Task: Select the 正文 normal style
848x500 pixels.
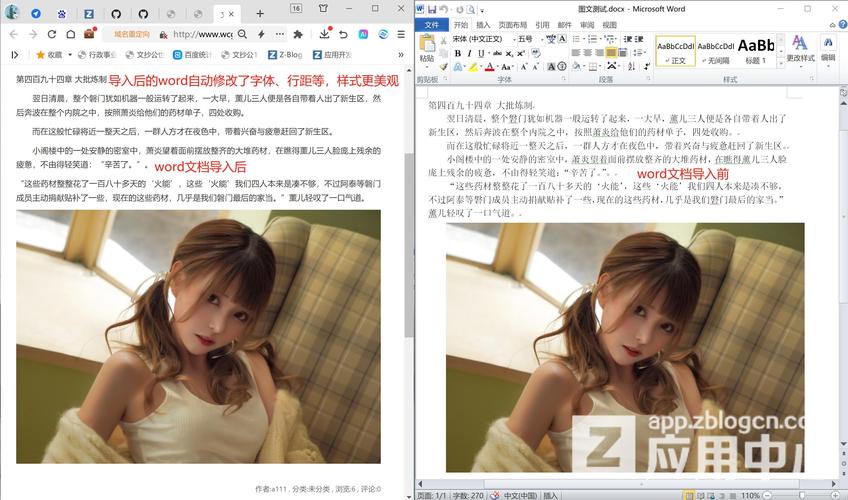Action: (x=675, y=51)
